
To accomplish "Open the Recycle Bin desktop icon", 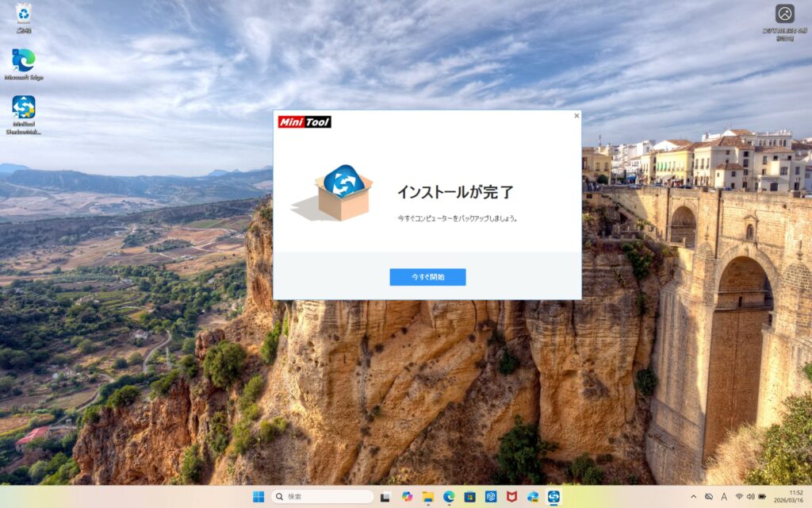I will [x=24, y=16].
